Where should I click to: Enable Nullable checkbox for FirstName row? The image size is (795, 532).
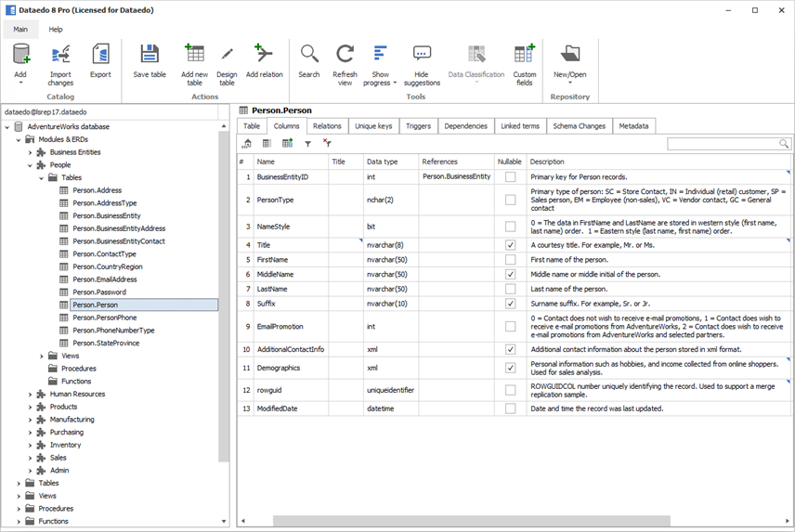[510, 260]
